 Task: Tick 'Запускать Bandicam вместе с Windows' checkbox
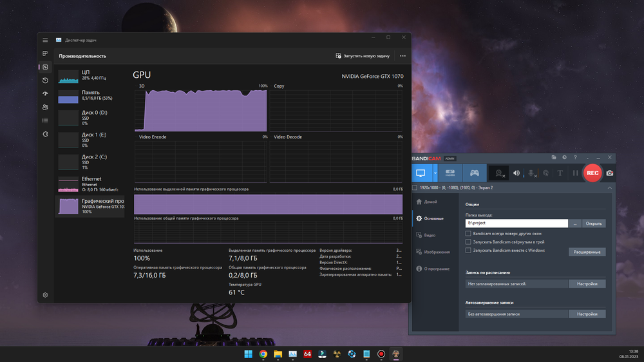(x=468, y=250)
